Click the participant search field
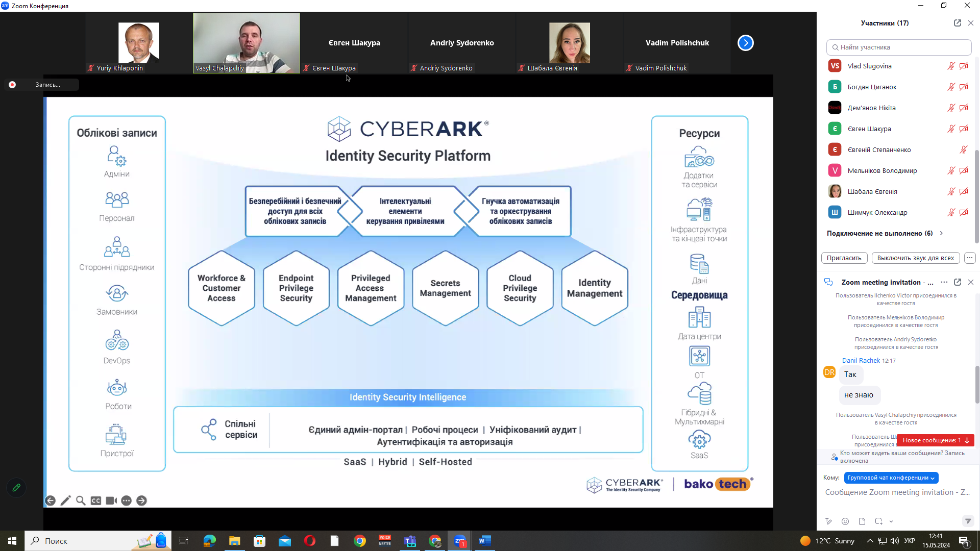This screenshot has height=551, width=980. [x=899, y=47]
